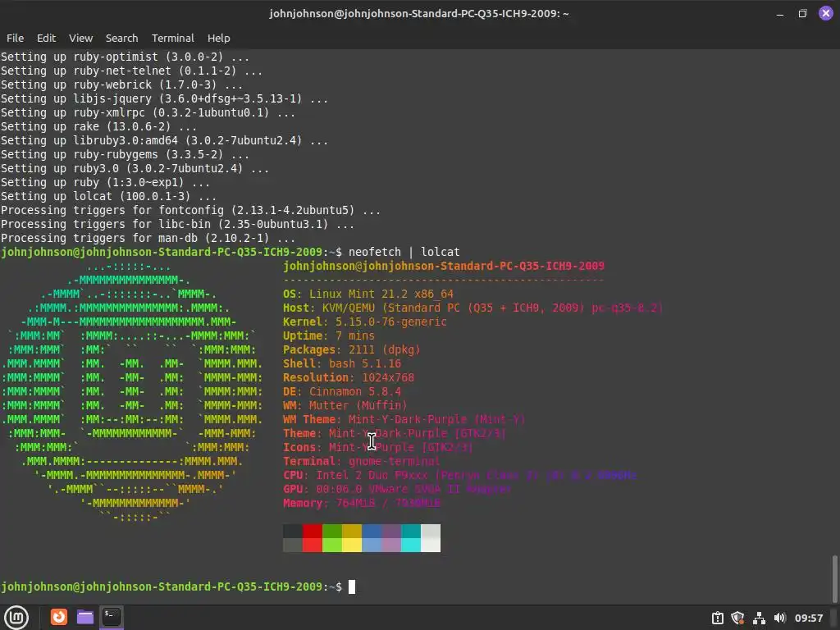Image resolution: width=840 pixels, height=630 pixels.
Task: Close the terminal window
Action: [825, 13]
